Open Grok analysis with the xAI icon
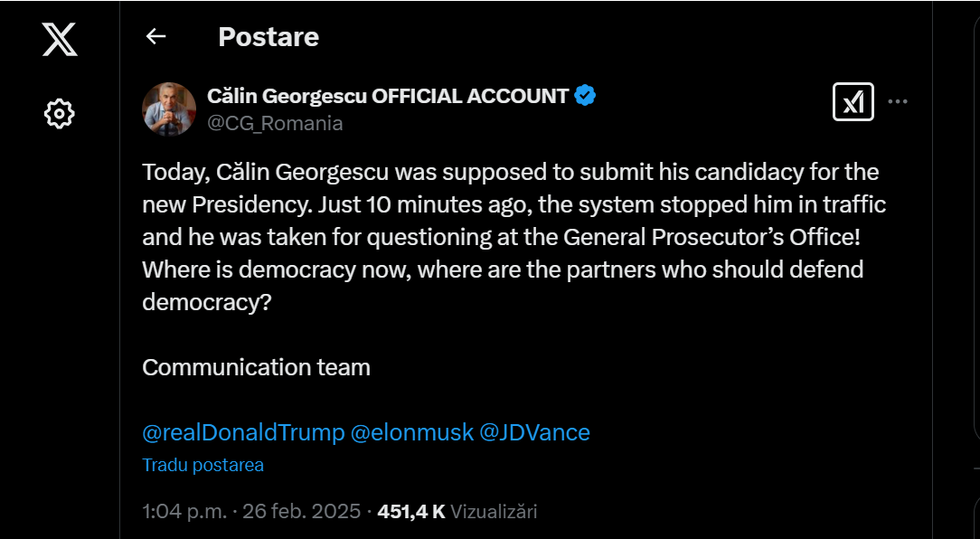The height and width of the screenshot is (539, 980). (851, 101)
